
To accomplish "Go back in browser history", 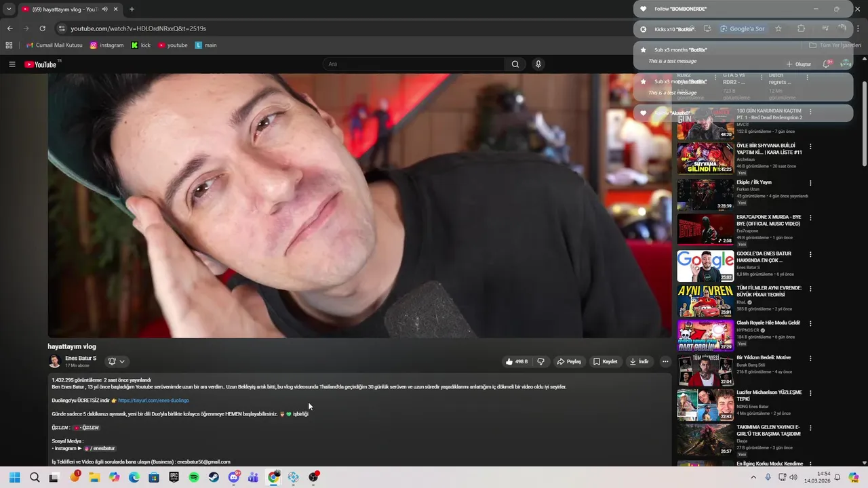I will 9,28.
